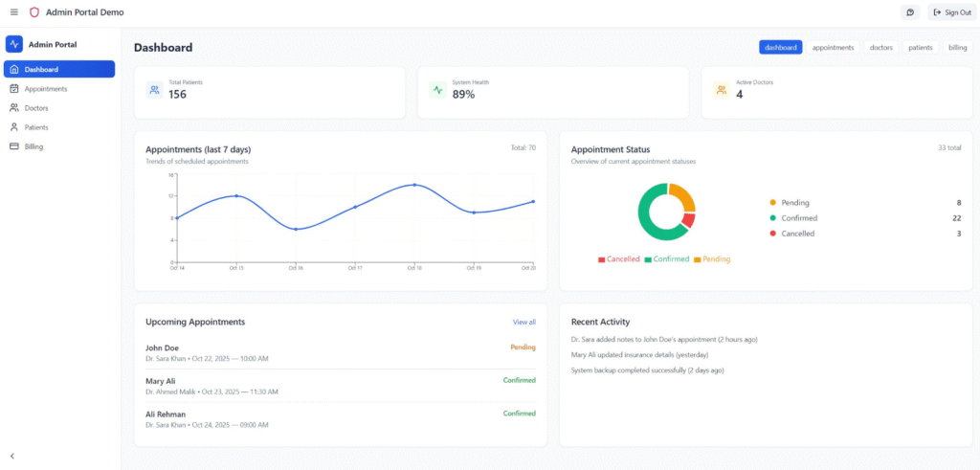
Task: Open the help chat icon button
Action: click(x=910, y=12)
